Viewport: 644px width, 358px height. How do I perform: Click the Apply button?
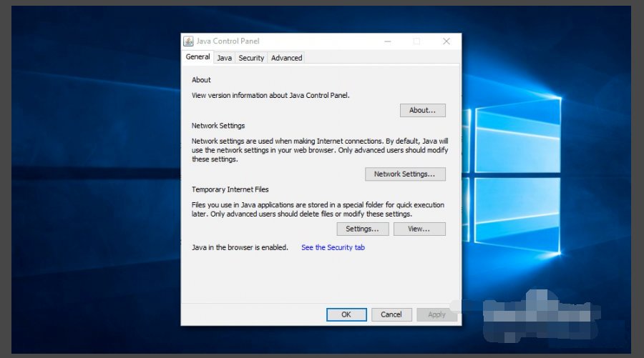point(436,314)
